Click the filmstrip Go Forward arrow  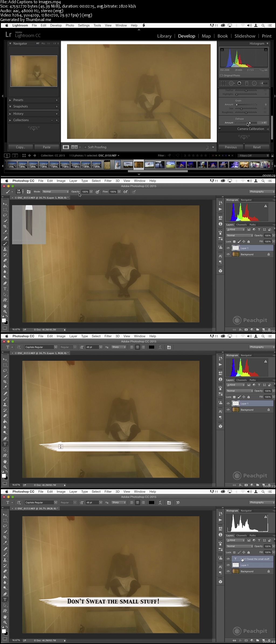pyautogui.click(x=35, y=155)
